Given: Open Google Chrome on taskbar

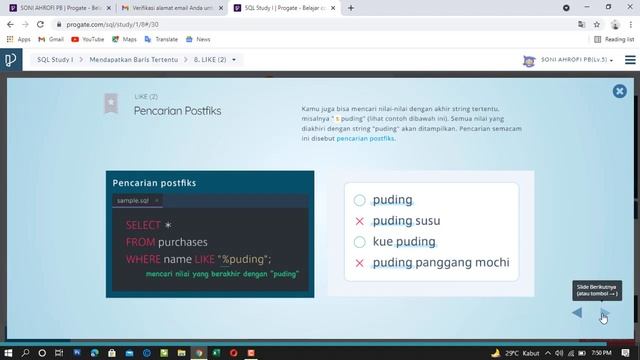Looking at the screenshot, I should pos(199,353).
